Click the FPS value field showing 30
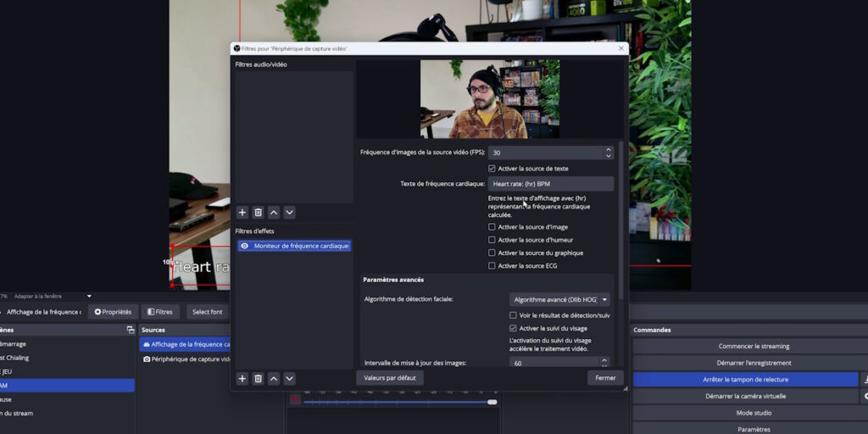 click(546, 153)
